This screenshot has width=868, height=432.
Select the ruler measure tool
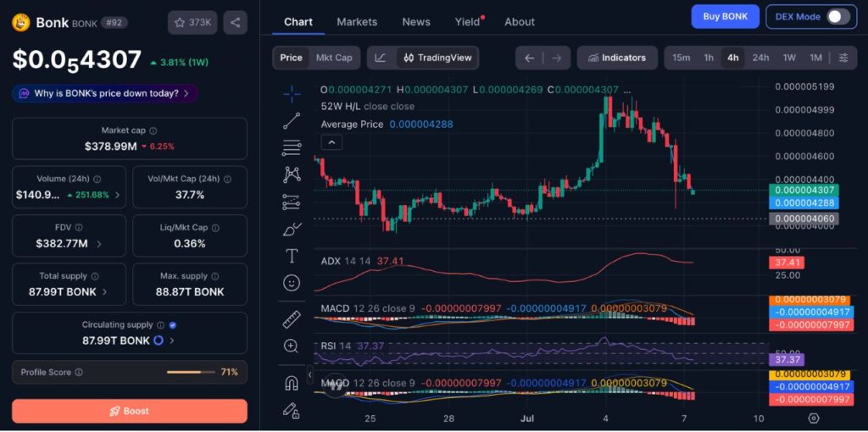click(x=292, y=319)
